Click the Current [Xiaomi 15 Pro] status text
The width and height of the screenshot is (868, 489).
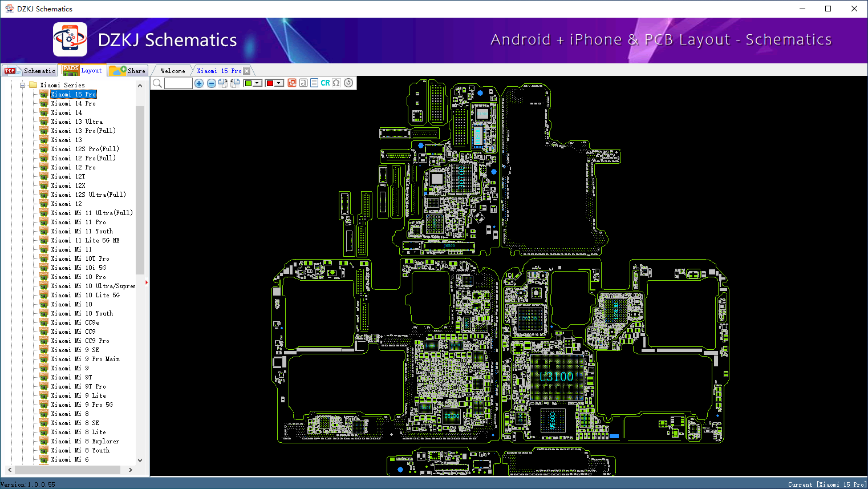click(x=827, y=484)
